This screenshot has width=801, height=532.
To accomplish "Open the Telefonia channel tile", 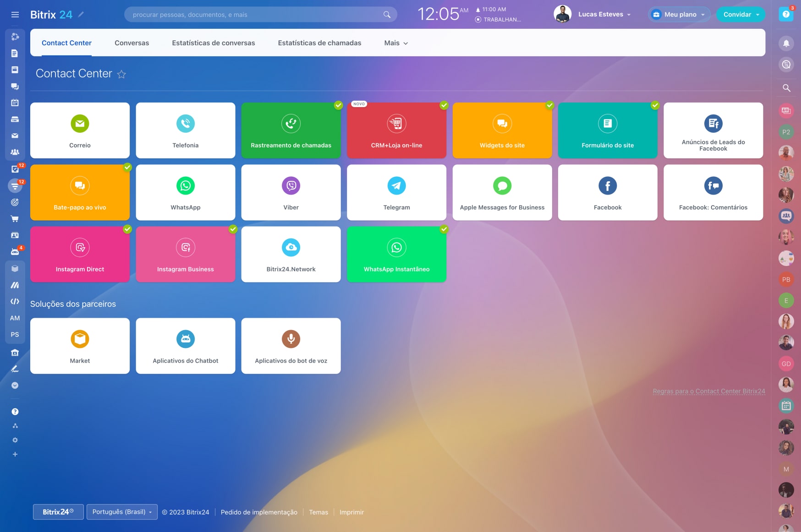I will coord(185,130).
